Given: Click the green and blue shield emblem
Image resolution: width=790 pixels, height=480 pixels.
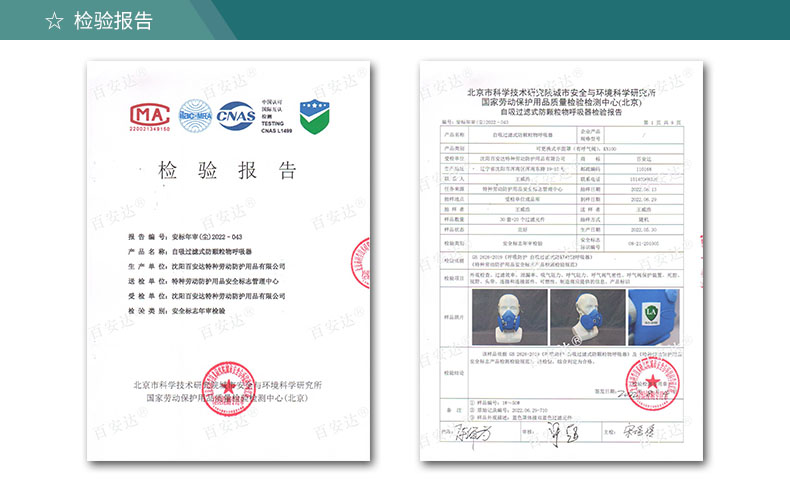Looking at the screenshot, I should (314, 116).
